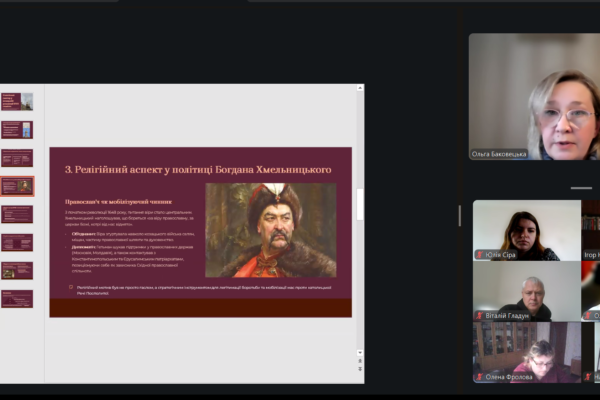Image resolution: width=600 pixels, height=400 pixels.
Task: Click muted microphone icon beside Віталій Гладун
Action: (x=480, y=315)
